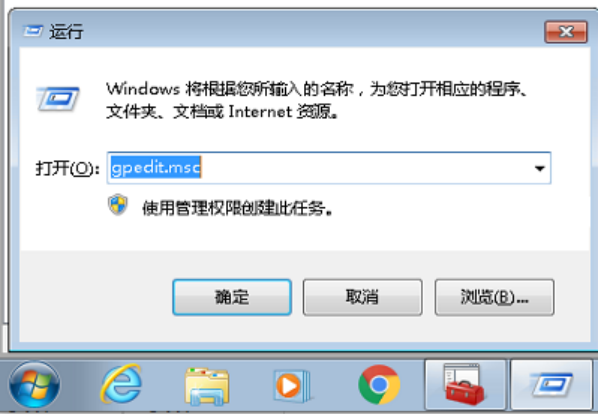Open Windows Explorer folder icon in taskbar
This screenshot has height=414, width=599.
coord(207,386)
